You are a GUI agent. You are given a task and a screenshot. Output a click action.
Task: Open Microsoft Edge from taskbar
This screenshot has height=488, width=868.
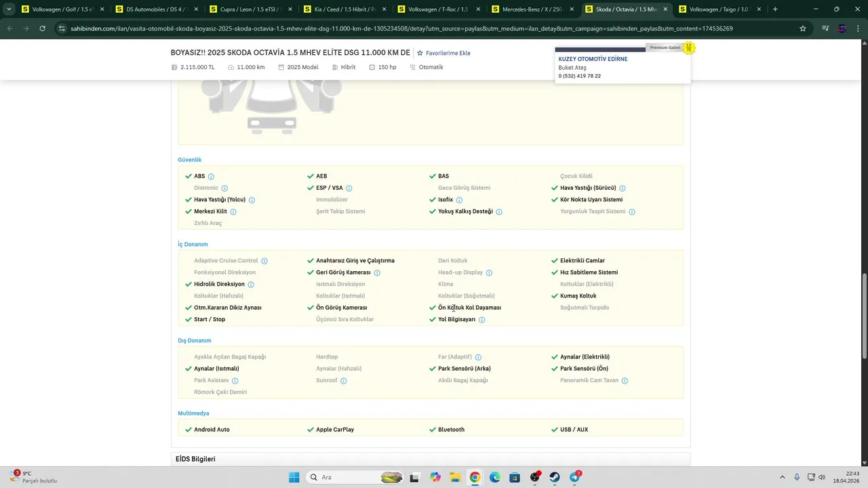tap(494, 477)
